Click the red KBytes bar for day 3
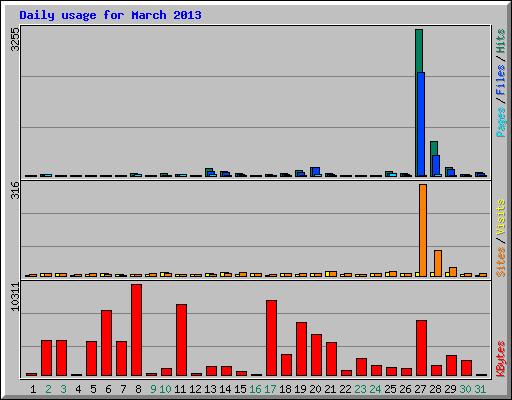 [61, 358]
